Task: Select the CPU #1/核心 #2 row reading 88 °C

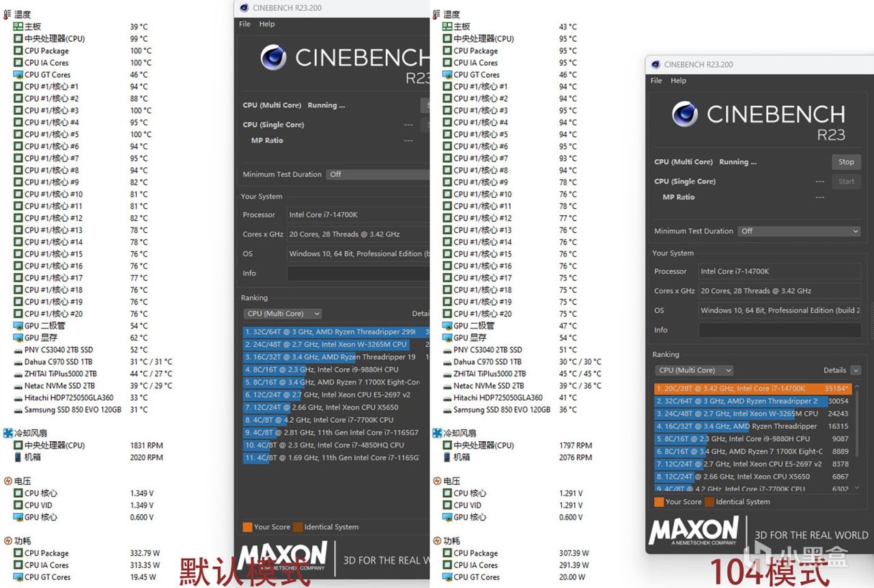Action: point(81,98)
